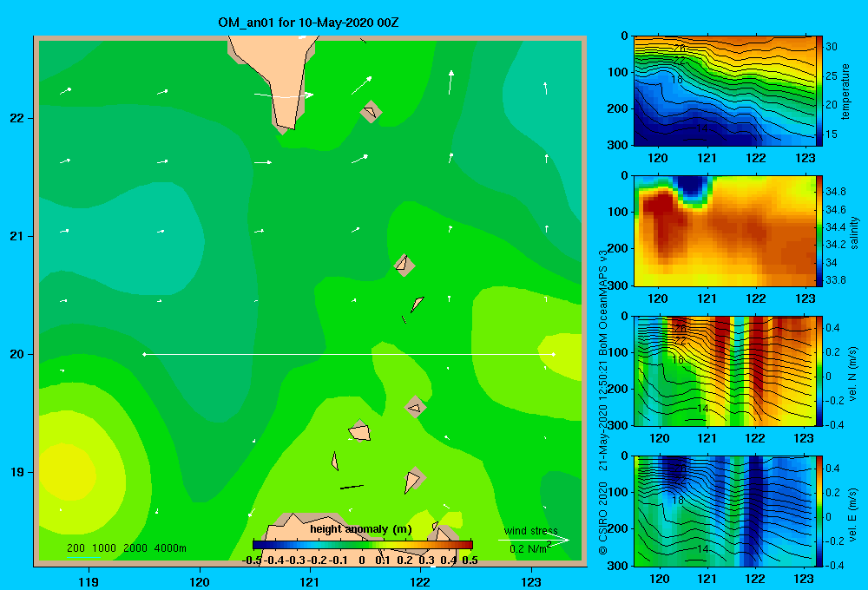868x590 pixels.
Task: Click the '21-May-2020 12:50:21' timestamp text
Action: coord(603,416)
